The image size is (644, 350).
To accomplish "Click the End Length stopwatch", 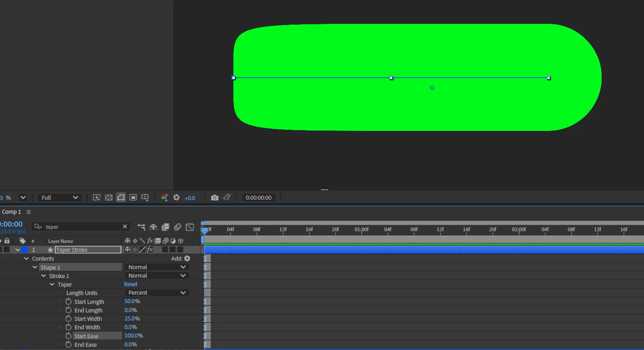I will coord(69,310).
